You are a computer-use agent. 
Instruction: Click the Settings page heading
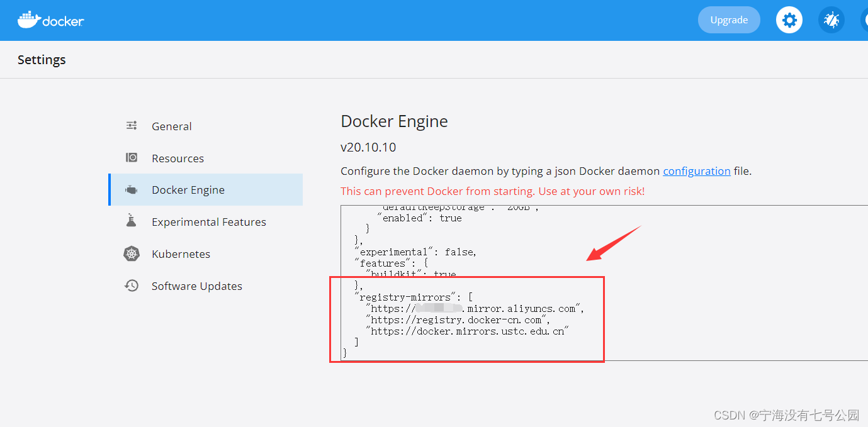click(42, 60)
